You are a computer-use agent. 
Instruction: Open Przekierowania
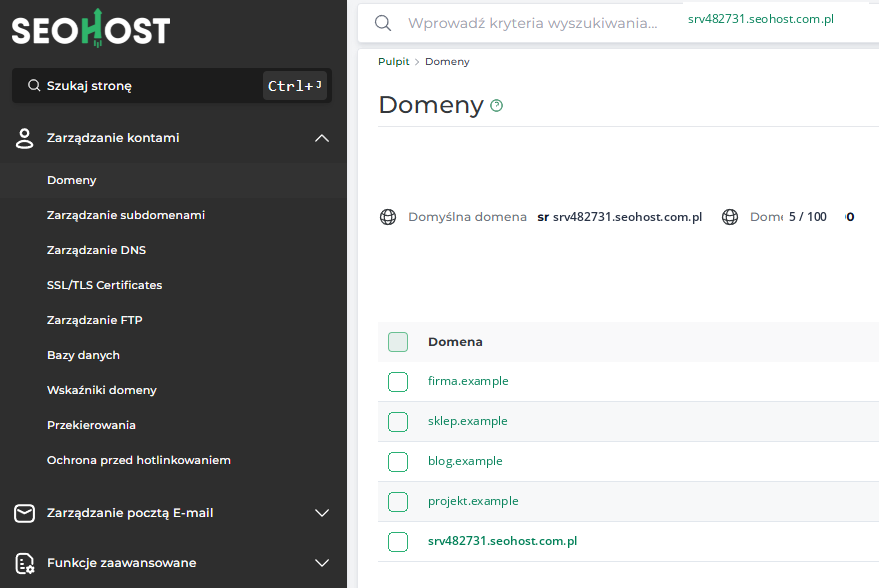[91, 425]
